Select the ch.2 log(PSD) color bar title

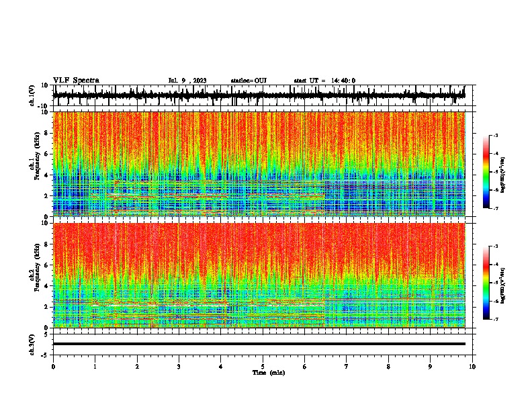[x=502, y=286]
